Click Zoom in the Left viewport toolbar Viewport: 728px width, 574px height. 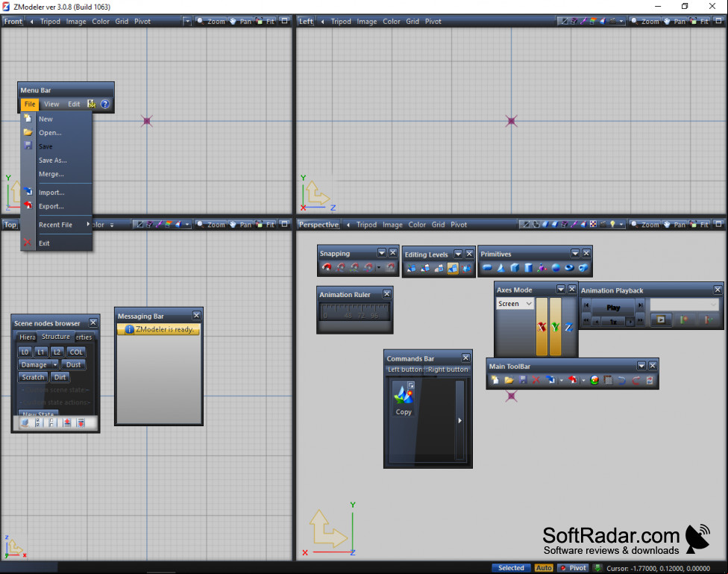(x=645, y=21)
